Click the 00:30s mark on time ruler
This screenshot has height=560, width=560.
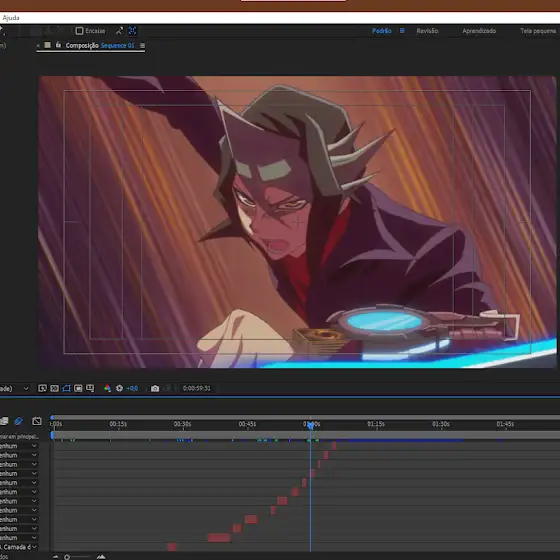coord(182,424)
